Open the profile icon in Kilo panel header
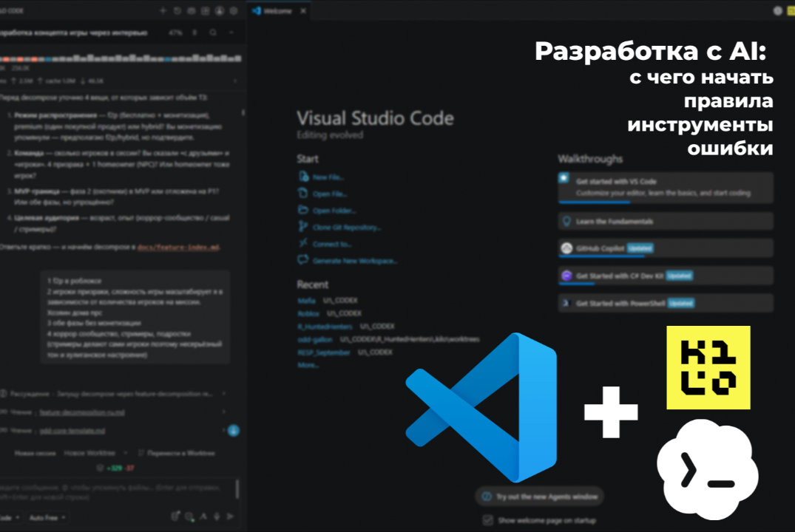This screenshot has height=532, width=795. click(220, 10)
